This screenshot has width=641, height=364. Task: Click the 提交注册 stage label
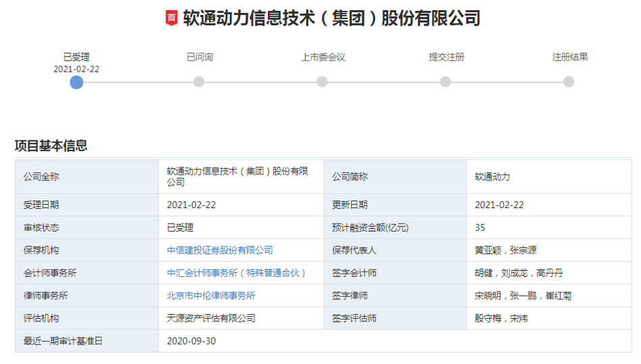(446, 57)
